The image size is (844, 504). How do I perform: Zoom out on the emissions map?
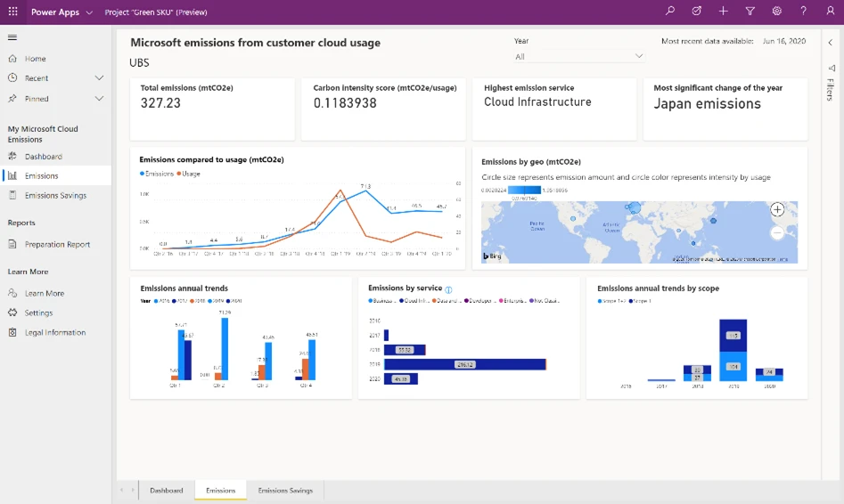click(777, 232)
